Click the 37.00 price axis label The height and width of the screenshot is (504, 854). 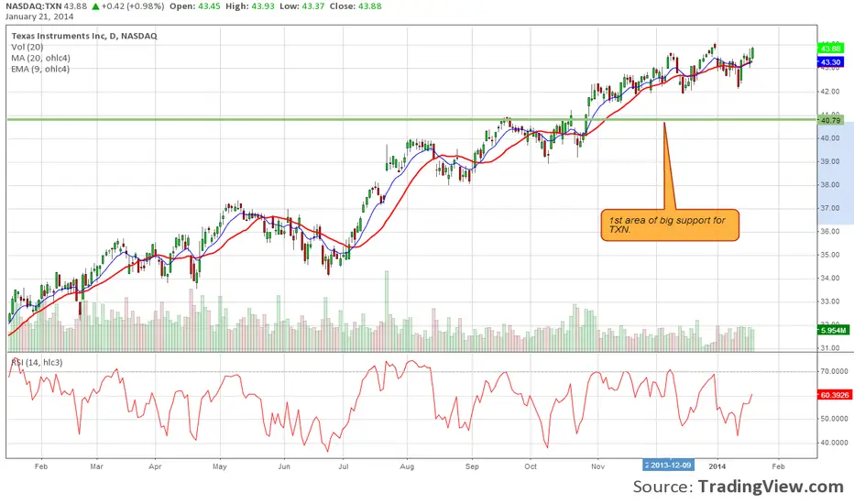tap(830, 208)
